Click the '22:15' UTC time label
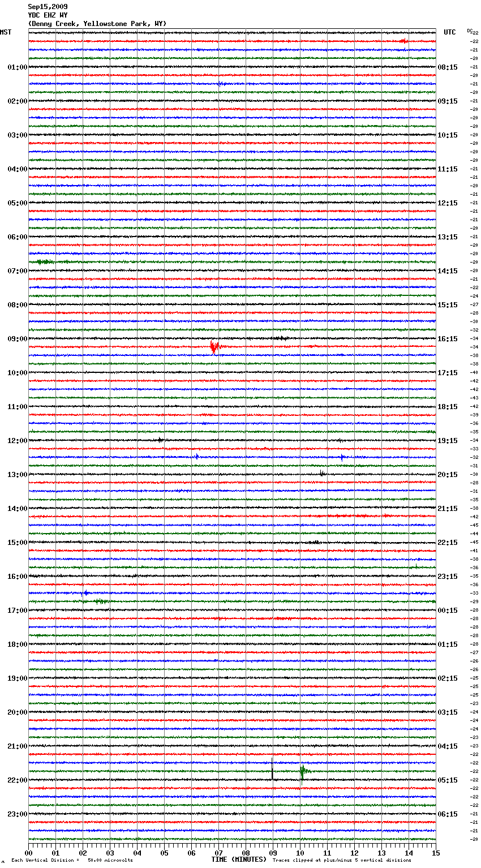 (448, 543)
